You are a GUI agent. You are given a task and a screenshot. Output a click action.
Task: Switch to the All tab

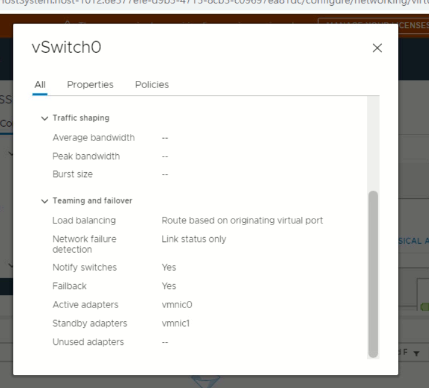point(40,85)
